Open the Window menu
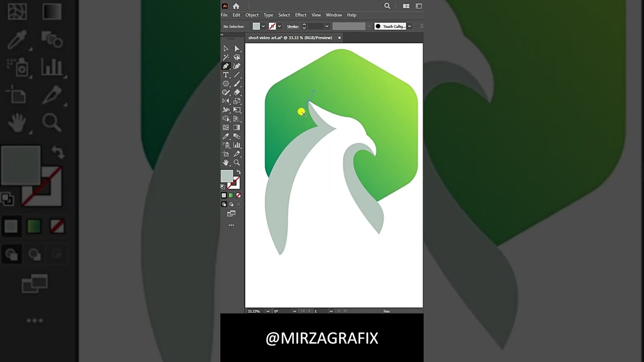644x362 pixels. (x=334, y=15)
